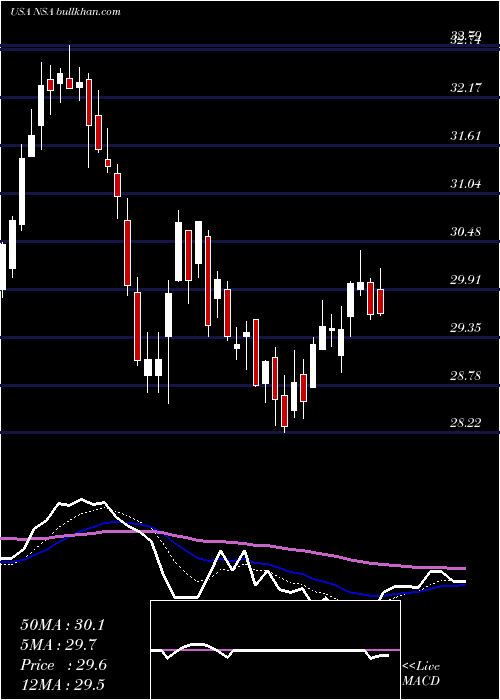
Task: Click inside the MACD inset chart panel
Action: click(x=275, y=650)
